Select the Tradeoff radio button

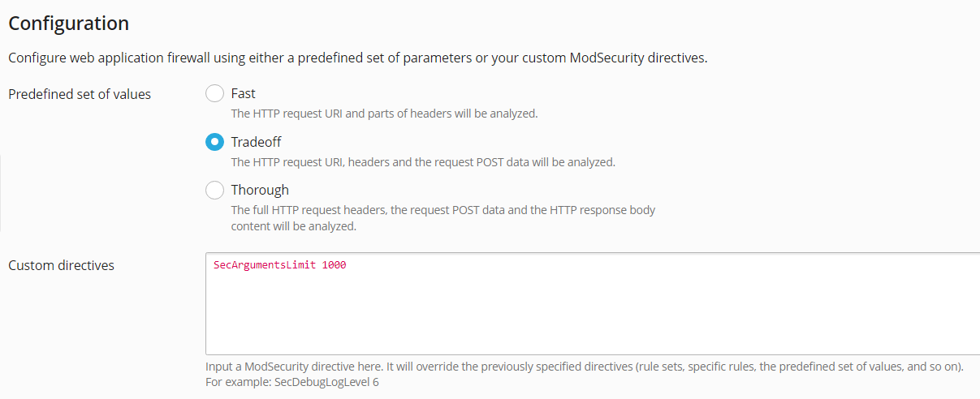point(214,142)
